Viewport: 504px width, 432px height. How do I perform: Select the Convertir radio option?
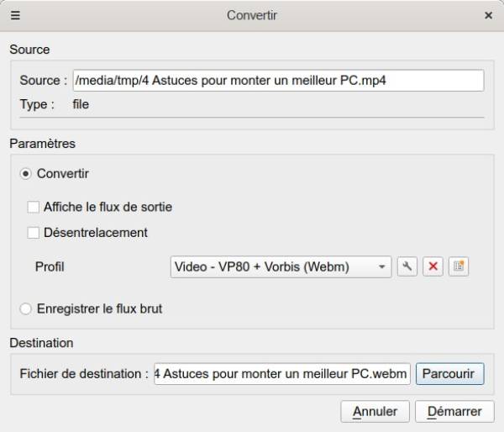tap(26, 174)
